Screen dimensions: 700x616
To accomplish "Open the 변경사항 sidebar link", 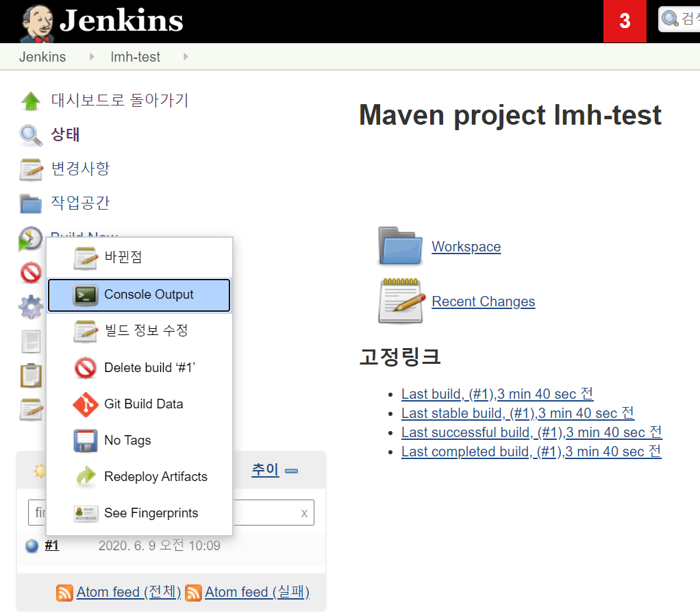I will (x=80, y=169).
